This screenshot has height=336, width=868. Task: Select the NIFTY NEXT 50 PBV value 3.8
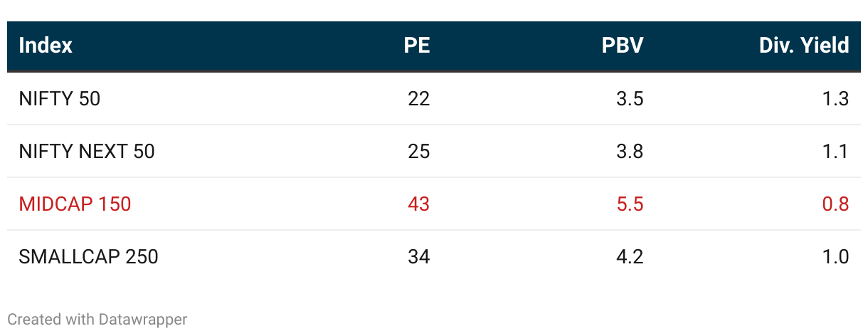pyautogui.click(x=630, y=151)
